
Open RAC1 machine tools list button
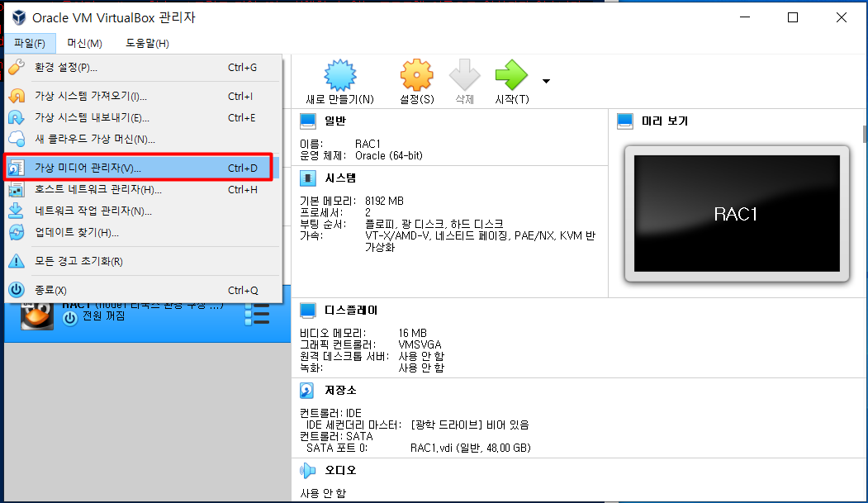point(257,313)
